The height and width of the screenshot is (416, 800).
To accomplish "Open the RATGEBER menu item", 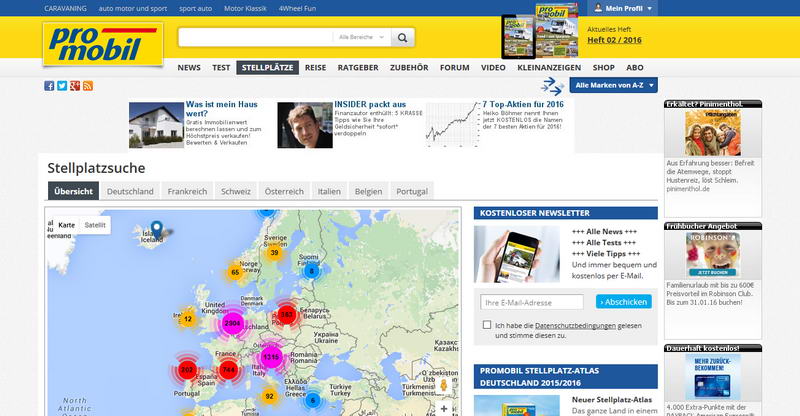I will [358, 68].
